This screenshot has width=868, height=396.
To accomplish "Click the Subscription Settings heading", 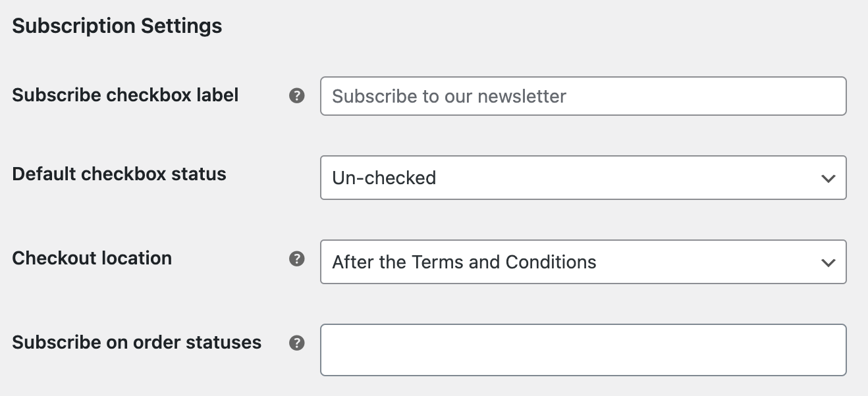I will coord(117,26).
